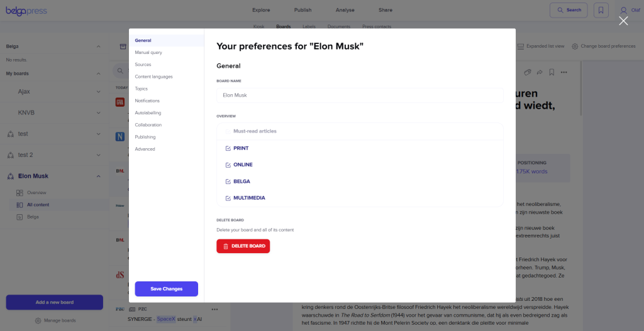Click the All content icon under Elon Musk
This screenshot has width=644, height=331.
(x=21, y=205)
